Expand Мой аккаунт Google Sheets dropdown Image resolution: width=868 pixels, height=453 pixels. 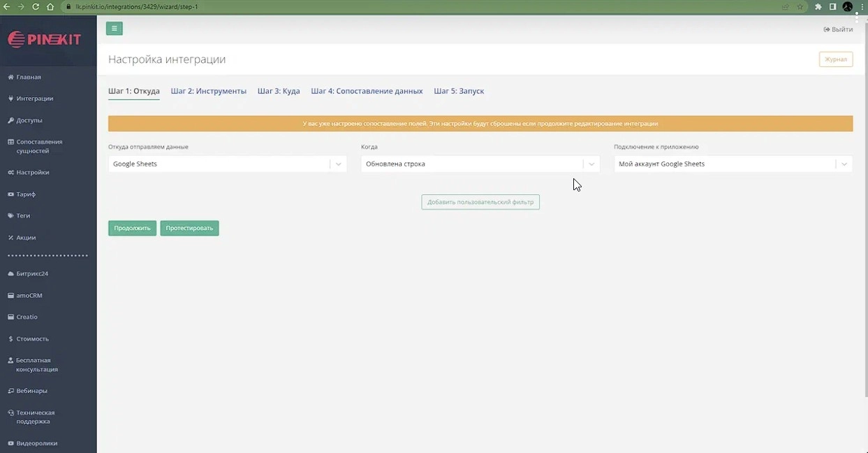click(844, 164)
